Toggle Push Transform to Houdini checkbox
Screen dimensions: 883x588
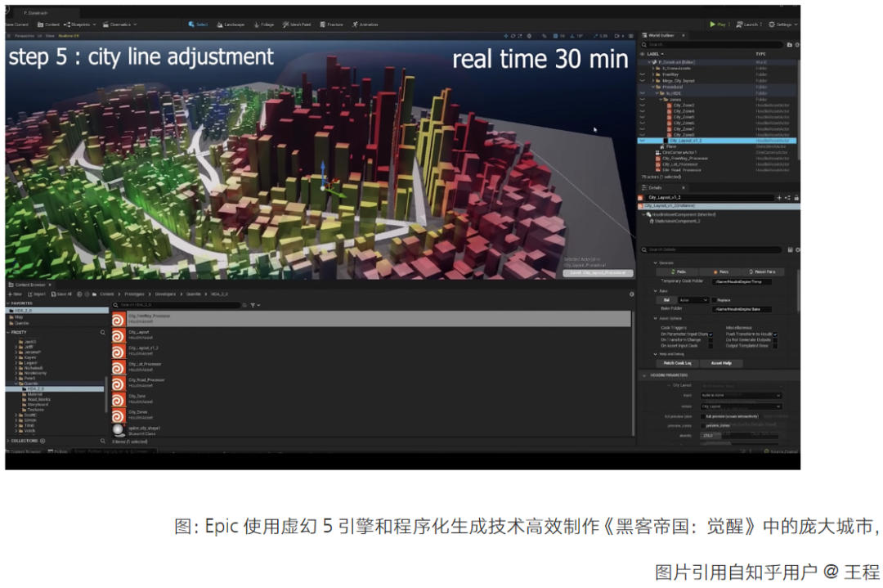tap(775, 334)
